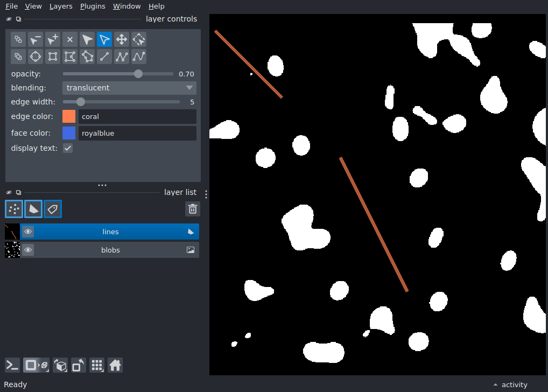Select the insert vertex tool
This screenshot has height=392, width=548.
53,39
